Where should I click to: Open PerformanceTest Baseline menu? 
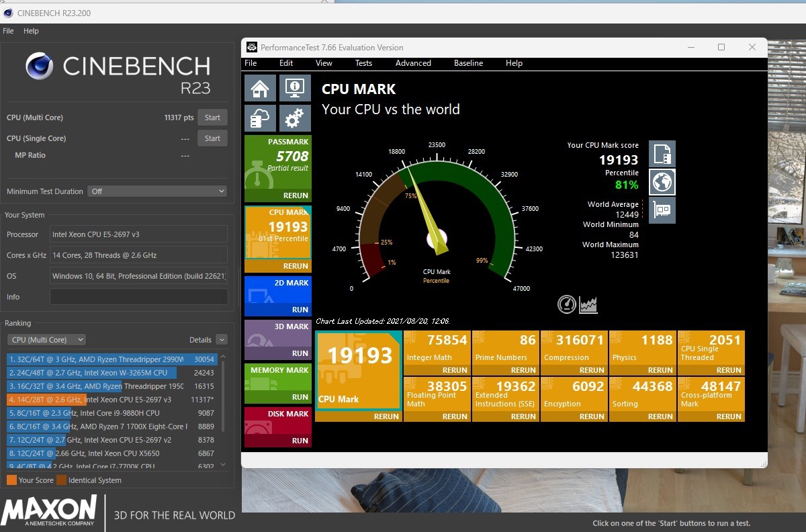[468, 63]
